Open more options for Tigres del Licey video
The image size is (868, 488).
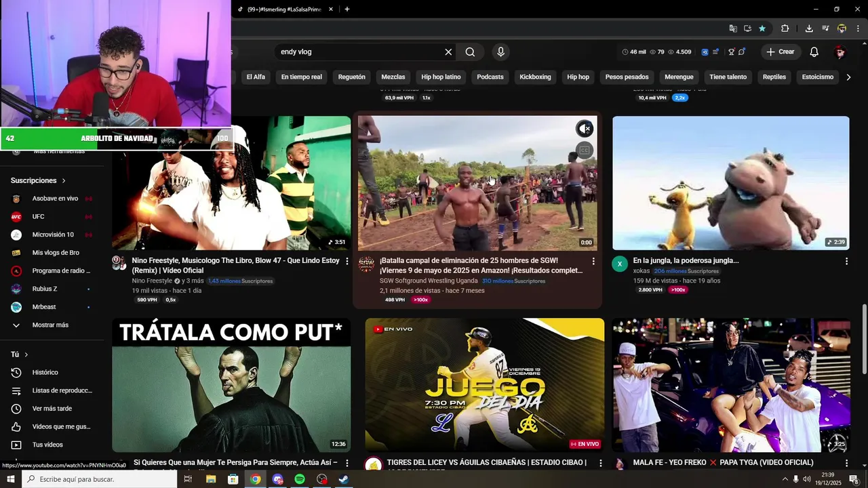600,463
